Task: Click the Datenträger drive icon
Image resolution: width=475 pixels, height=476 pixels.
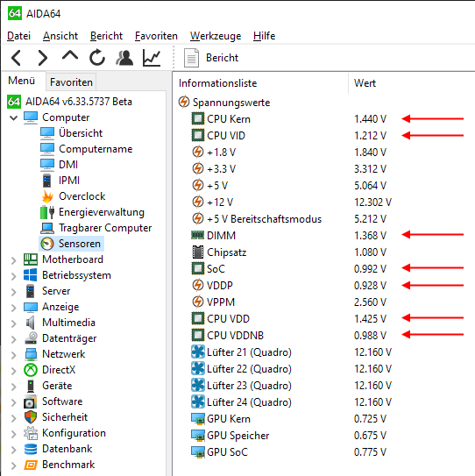Action: tap(31, 338)
